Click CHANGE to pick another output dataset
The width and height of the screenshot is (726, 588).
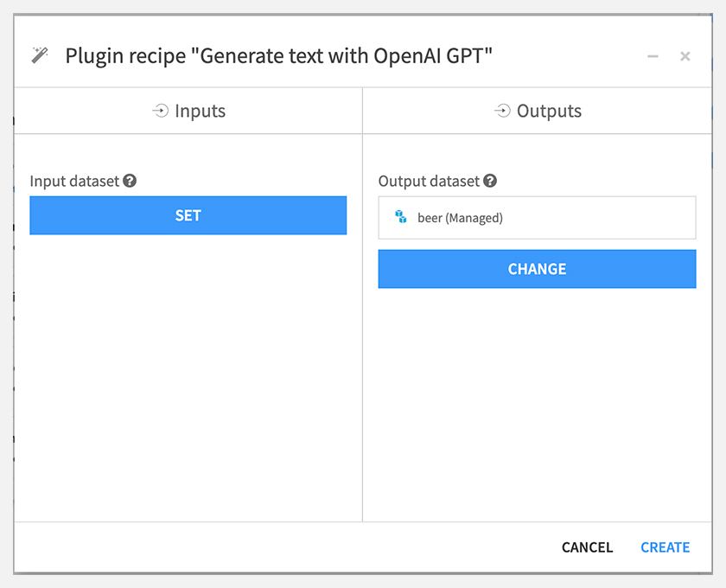coord(537,269)
